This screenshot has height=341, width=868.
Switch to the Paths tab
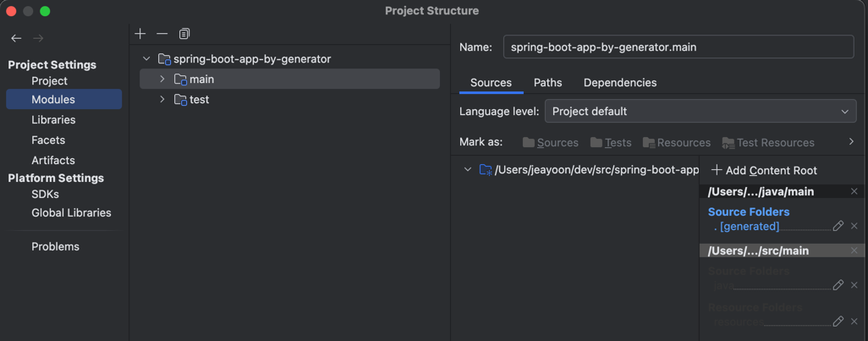click(547, 82)
